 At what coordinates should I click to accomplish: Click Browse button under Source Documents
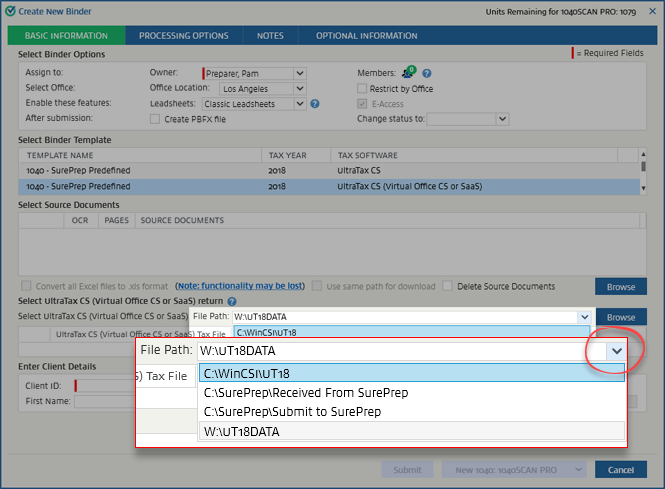[x=620, y=286]
